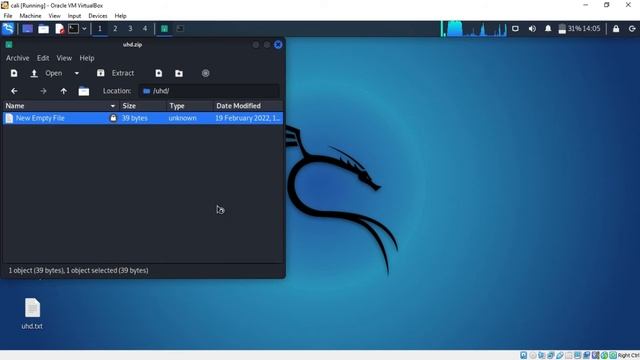
Task: Lock the screen with padlock icon
Action: pos(616,29)
